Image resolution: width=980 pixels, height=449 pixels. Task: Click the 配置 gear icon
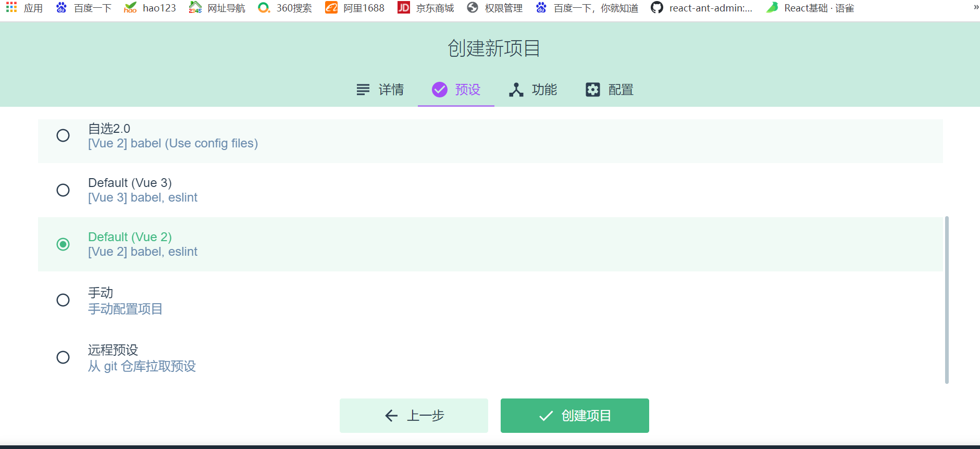click(592, 90)
